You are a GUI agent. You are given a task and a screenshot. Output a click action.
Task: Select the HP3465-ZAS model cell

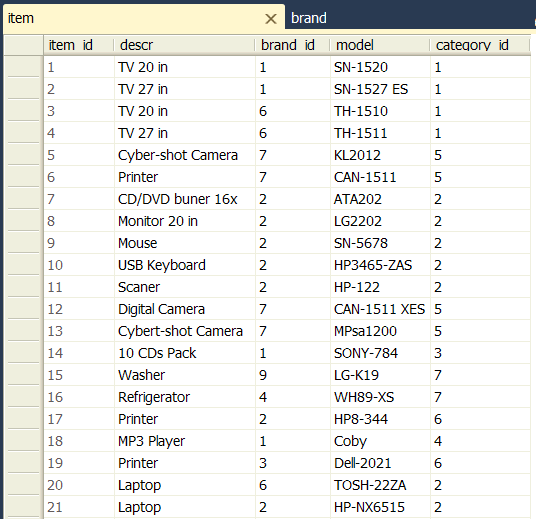(380, 265)
